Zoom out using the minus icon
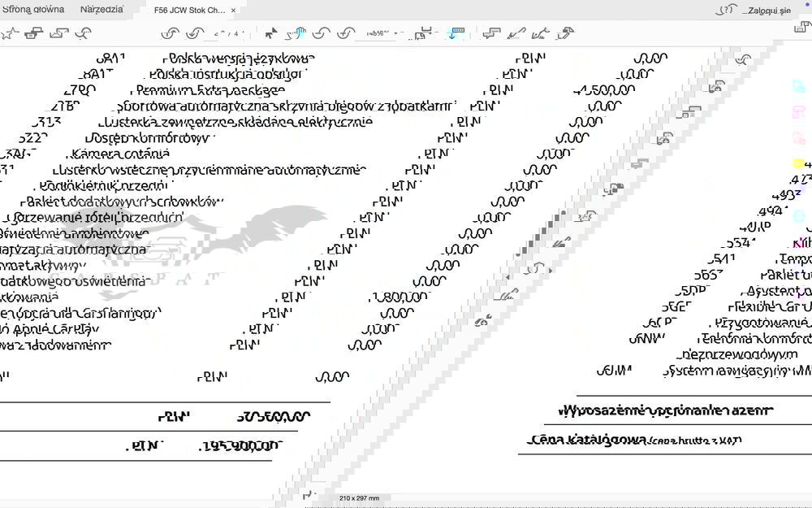The width and height of the screenshot is (812, 508). 322,33
